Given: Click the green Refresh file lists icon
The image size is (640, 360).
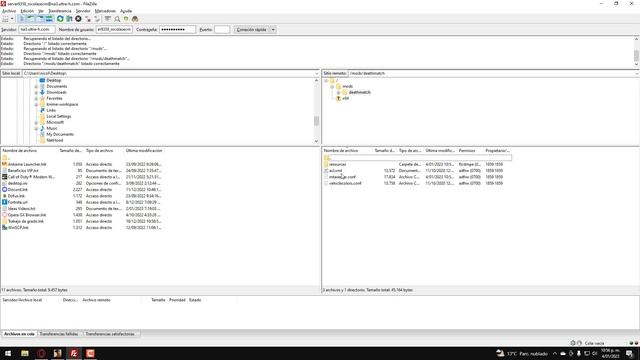Looking at the screenshot, I should (x=60, y=19).
